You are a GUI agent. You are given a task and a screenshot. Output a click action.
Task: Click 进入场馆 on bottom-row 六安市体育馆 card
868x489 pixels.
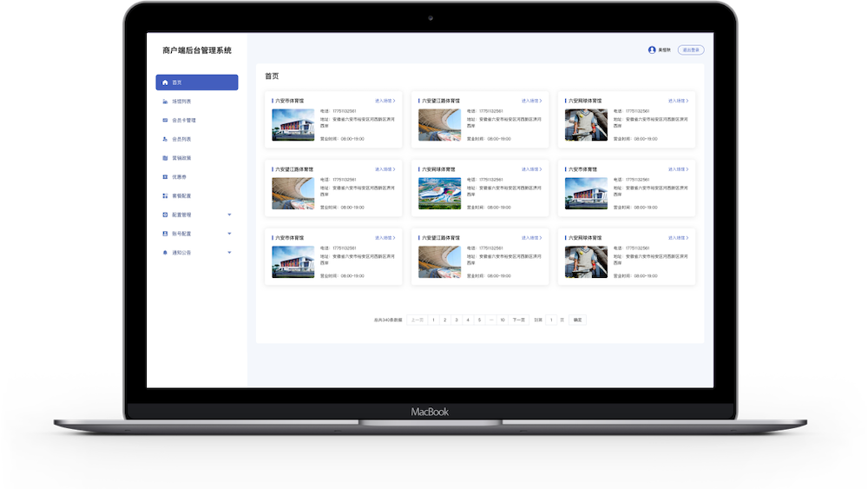[x=385, y=238]
